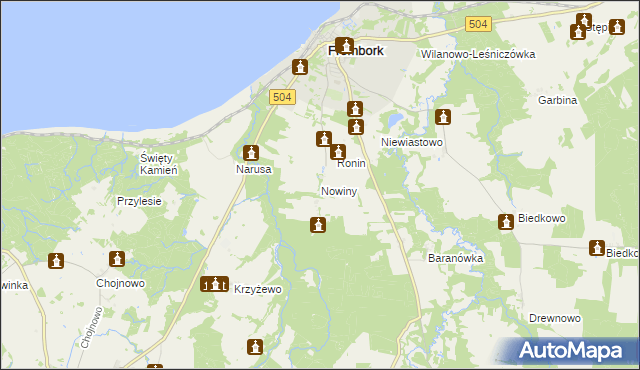Click the church marker east of Niewiastowo

[442, 117]
